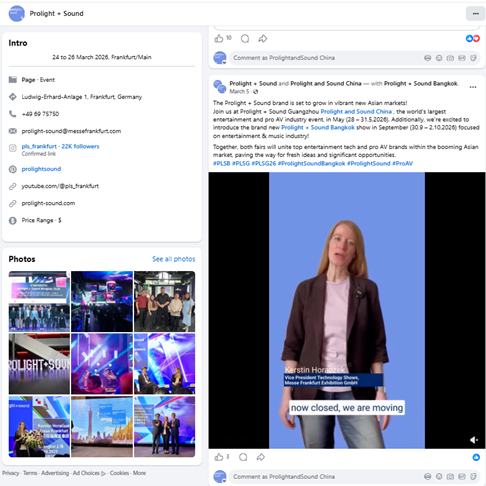486x486 pixels.
Task: Open Prolight and Sound China author link
Action: (326, 83)
